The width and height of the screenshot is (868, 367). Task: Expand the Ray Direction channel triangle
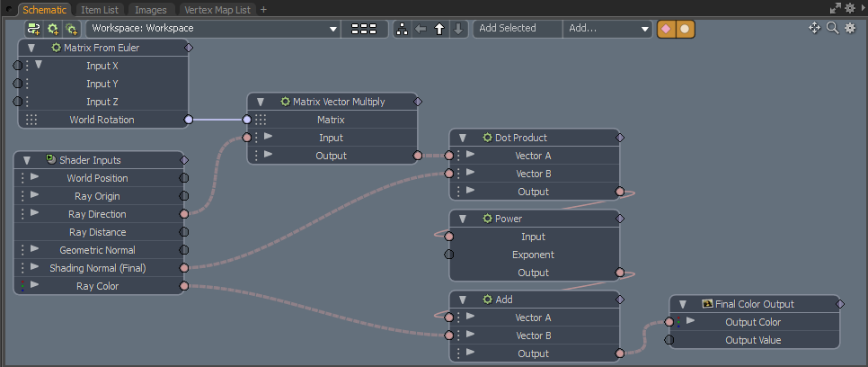35,214
